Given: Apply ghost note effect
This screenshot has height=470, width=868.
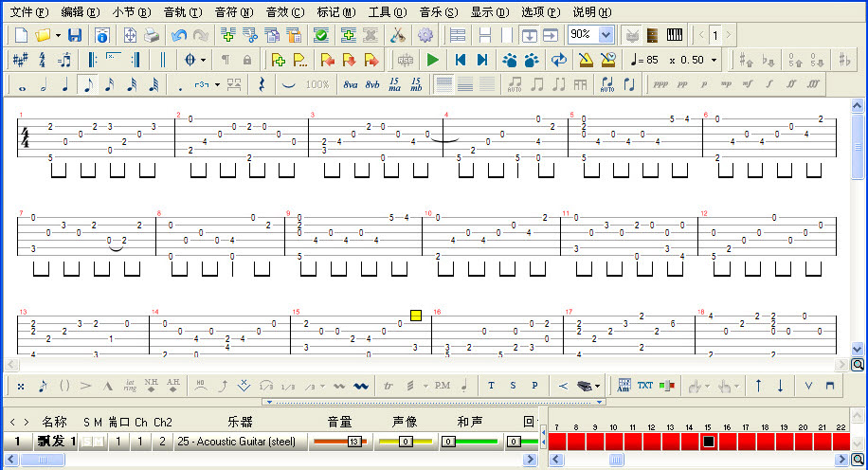Looking at the screenshot, I should point(64,386).
